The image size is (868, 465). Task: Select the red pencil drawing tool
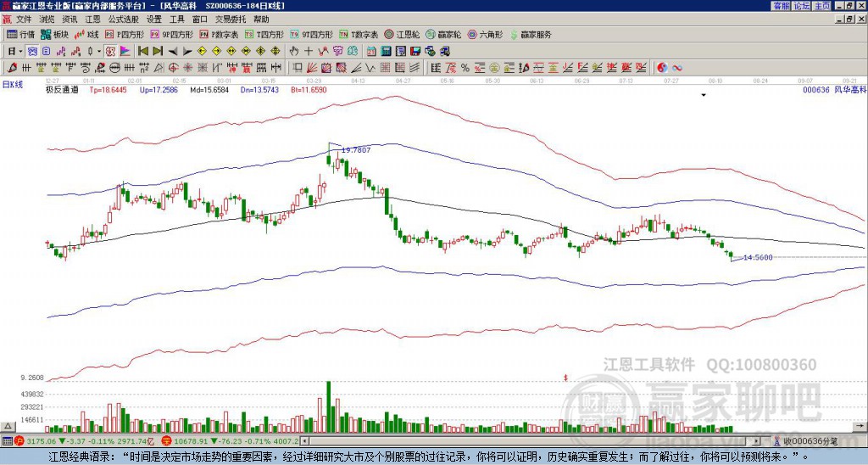pos(11,68)
